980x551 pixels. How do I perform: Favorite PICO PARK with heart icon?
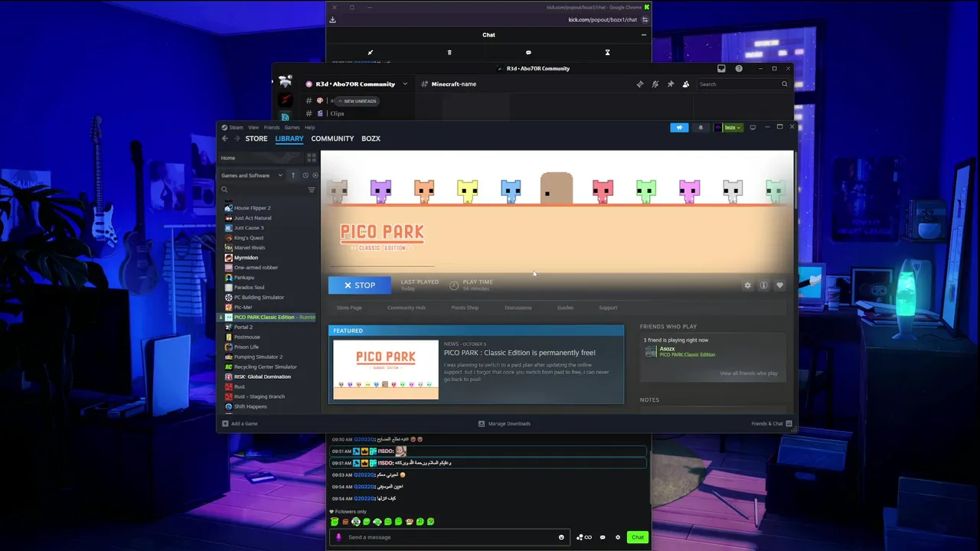779,285
